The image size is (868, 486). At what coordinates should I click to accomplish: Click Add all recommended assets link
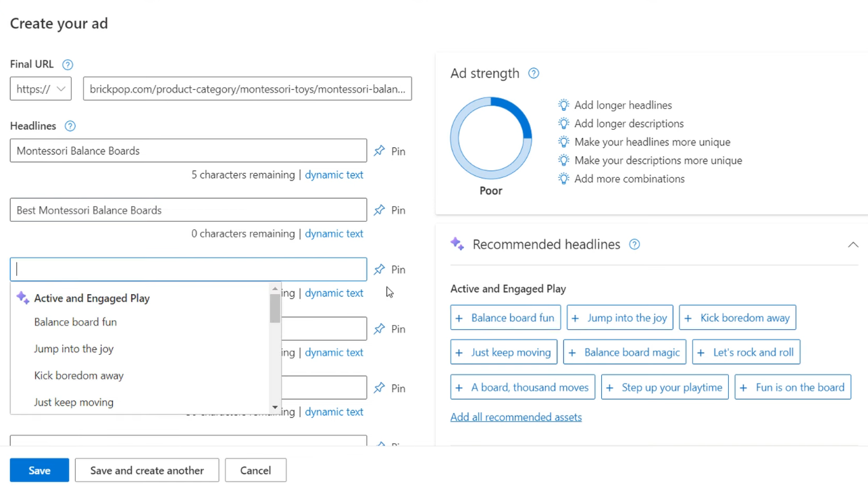click(x=515, y=417)
